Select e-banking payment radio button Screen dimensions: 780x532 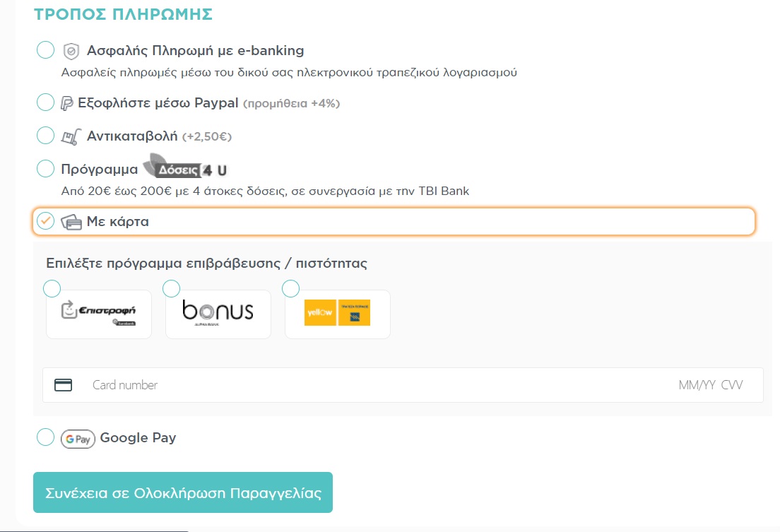(x=45, y=49)
